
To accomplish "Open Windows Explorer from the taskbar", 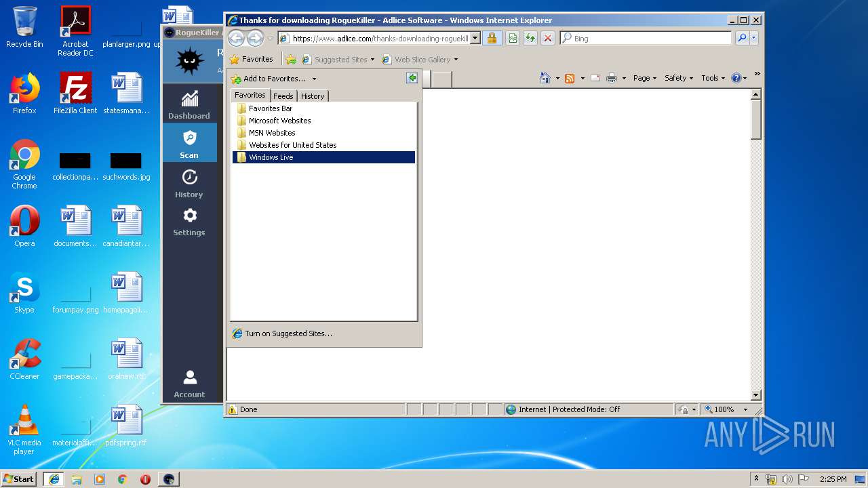I will [77, 479].
